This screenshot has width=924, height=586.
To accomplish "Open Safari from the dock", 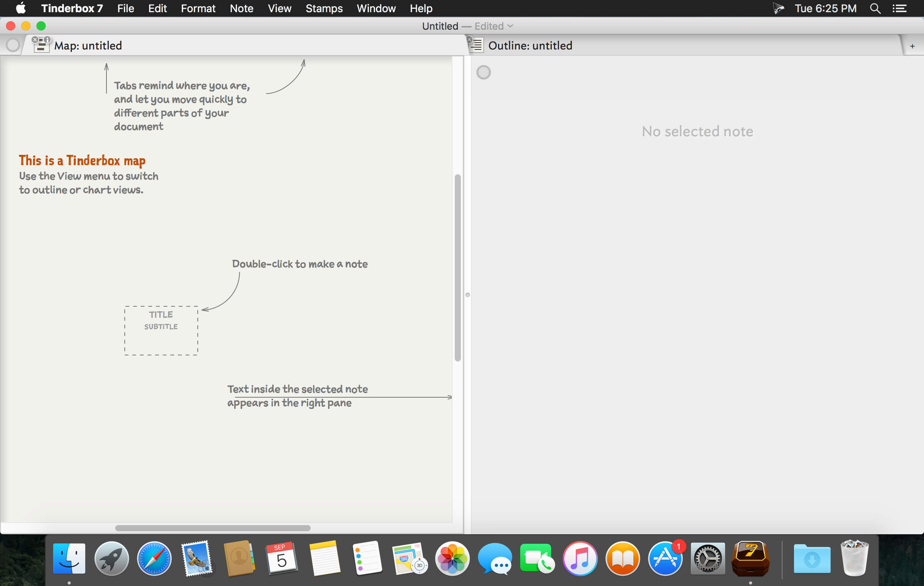I will pos(154,558).
